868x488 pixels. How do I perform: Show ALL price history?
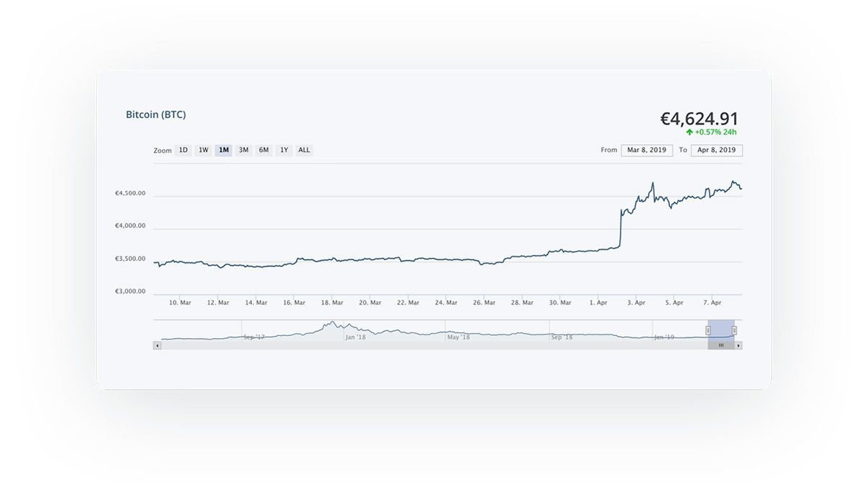pos(305,150)
